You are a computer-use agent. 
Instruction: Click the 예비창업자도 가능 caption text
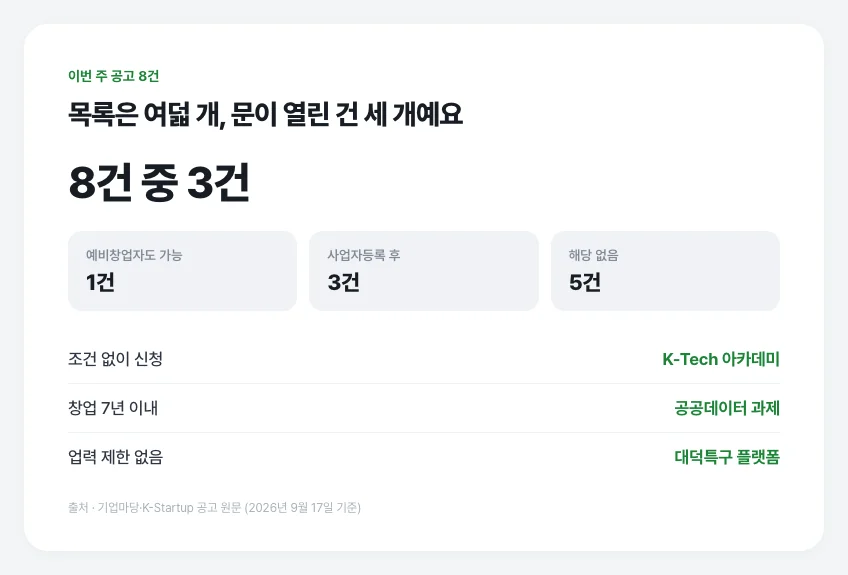click(134, 255)
